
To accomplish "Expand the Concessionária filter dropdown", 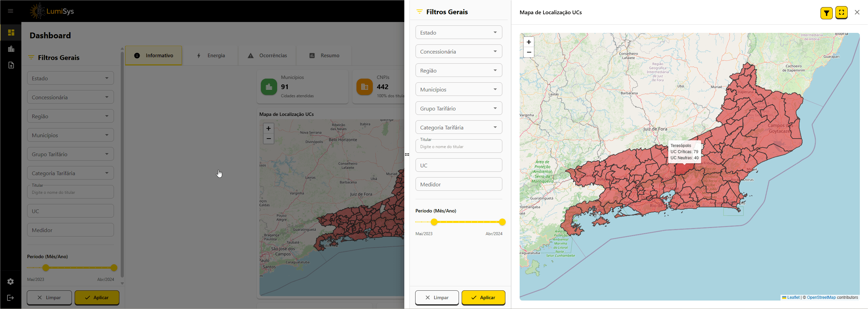I will 459,51.
